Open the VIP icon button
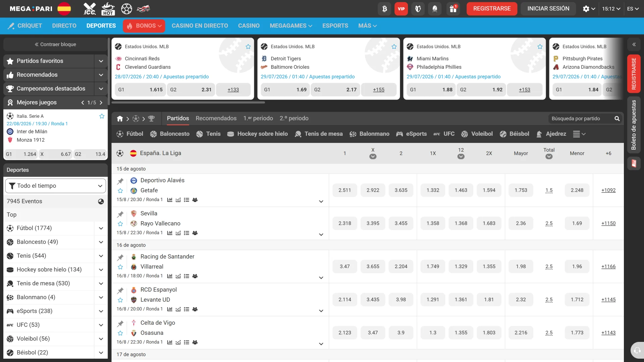The image size is (644, 362). tap(401, 9)
